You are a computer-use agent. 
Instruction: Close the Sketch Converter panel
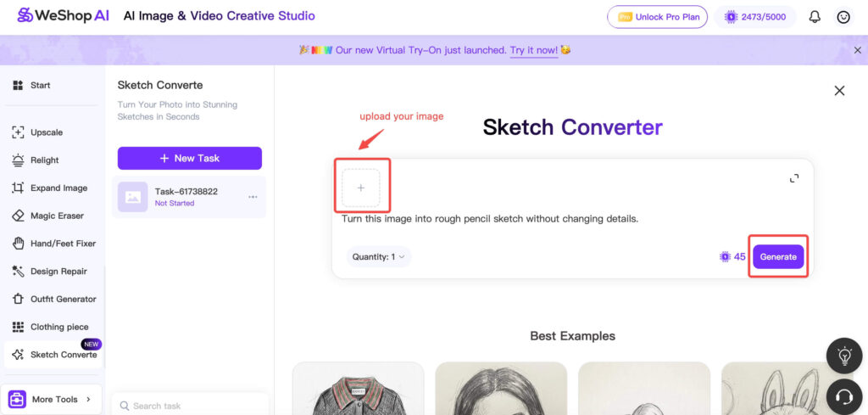pyautogui.click(x=839, y=91)
